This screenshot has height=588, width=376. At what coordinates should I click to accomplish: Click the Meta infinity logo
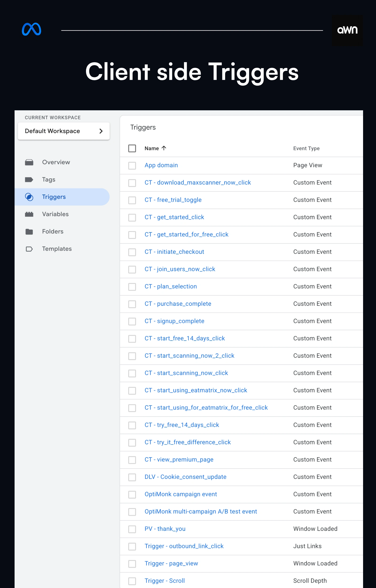point(31,29)
